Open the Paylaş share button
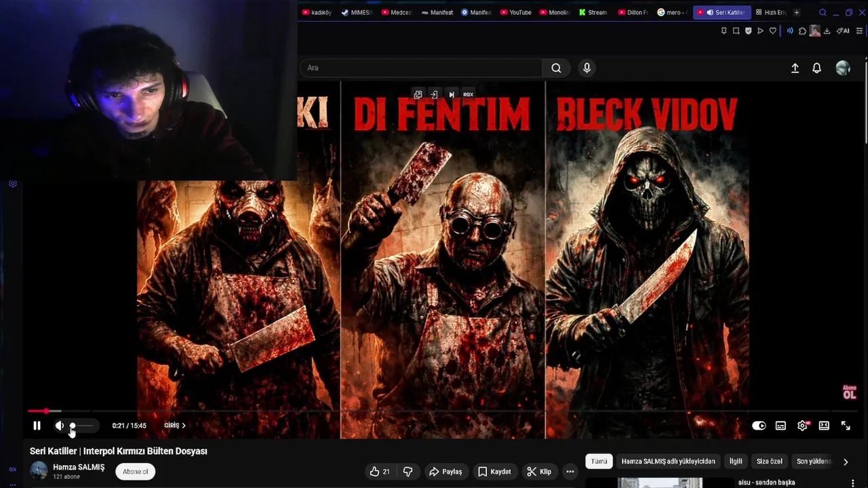This screenshot has height=488, width=868. [x=446, y=472]
